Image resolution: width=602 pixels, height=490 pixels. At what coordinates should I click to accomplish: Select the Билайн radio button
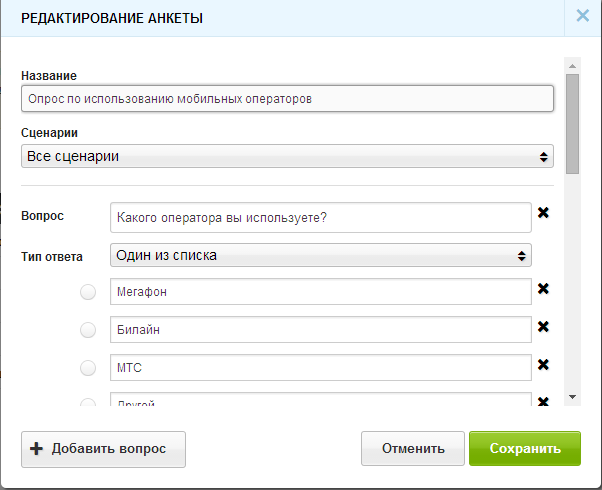click(x=88, y=330)
